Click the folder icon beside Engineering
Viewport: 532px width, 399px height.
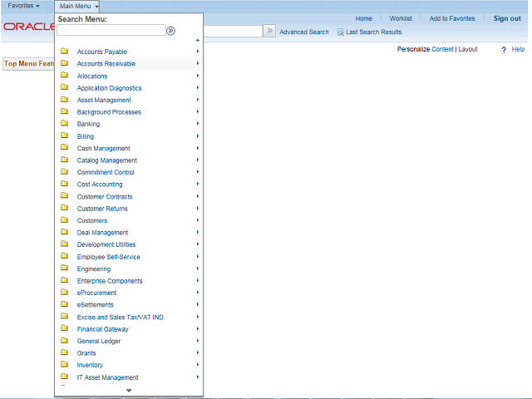click(x=64, y=268)
